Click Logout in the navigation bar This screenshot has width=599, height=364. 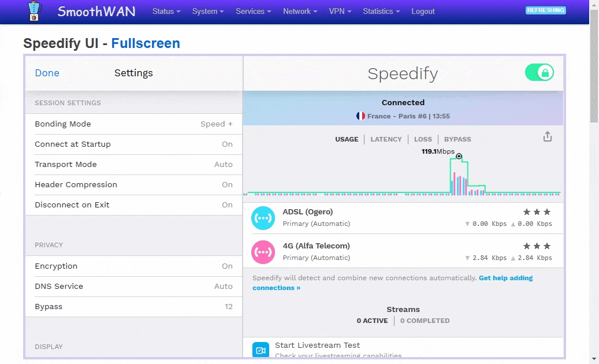(423, 12)
